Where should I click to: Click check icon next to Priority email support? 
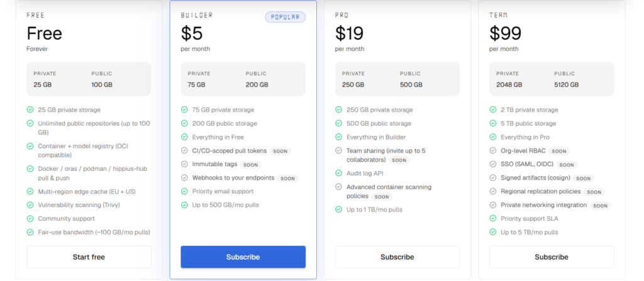184,192
